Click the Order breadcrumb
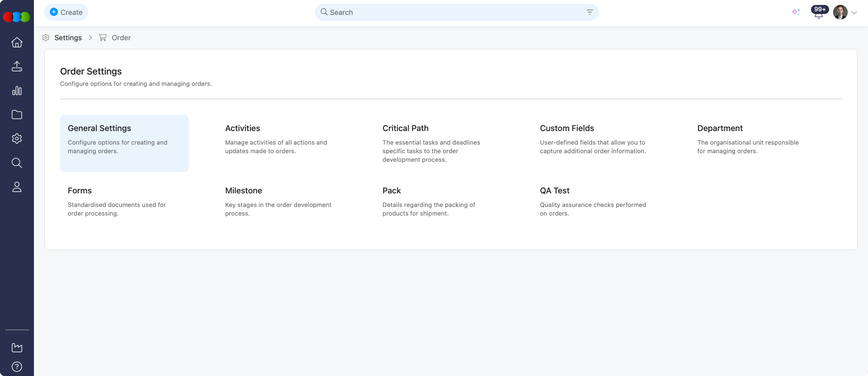 point(121,38)
